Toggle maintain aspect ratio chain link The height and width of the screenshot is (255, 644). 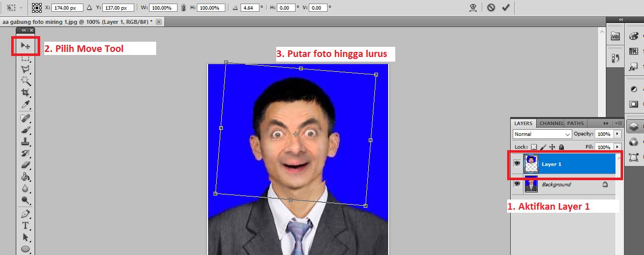point(183,8)
